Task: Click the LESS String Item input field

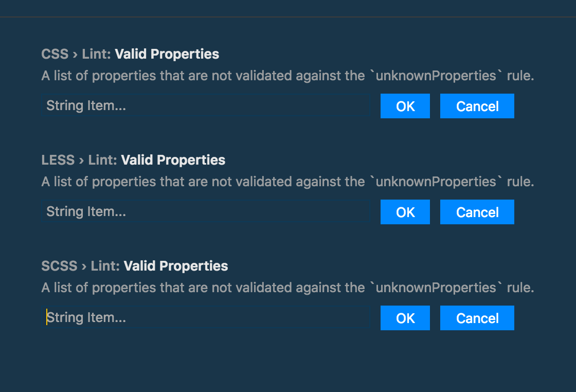Action: click(206, 211)
